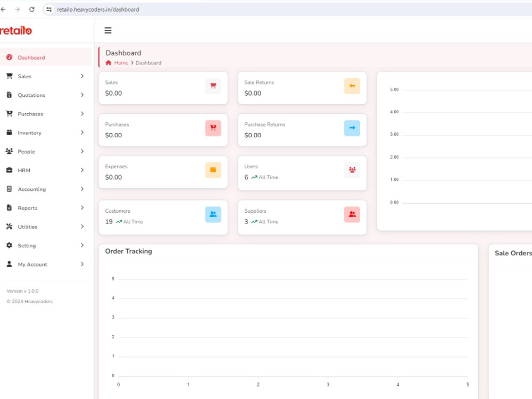Screen dimensions: 532x399
Task: Select Dashboard in the sidebar
Action: click(x=31, y=57)
